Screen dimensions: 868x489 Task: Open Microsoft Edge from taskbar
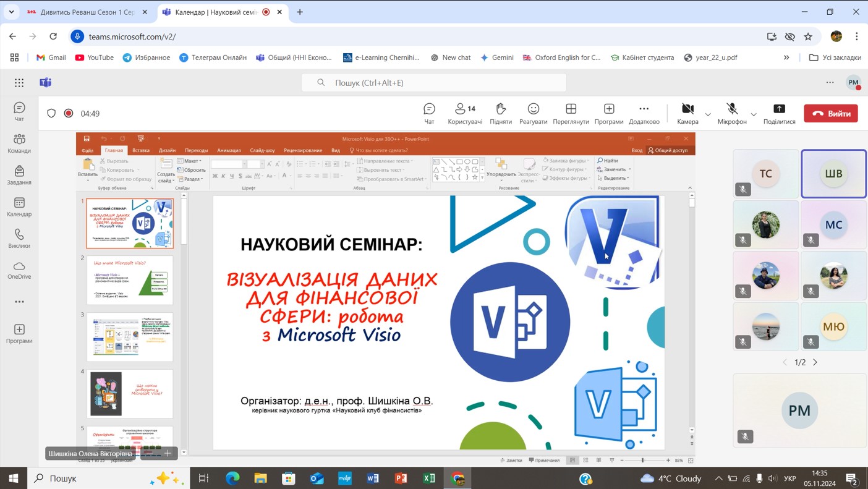(x=232, y=478)
